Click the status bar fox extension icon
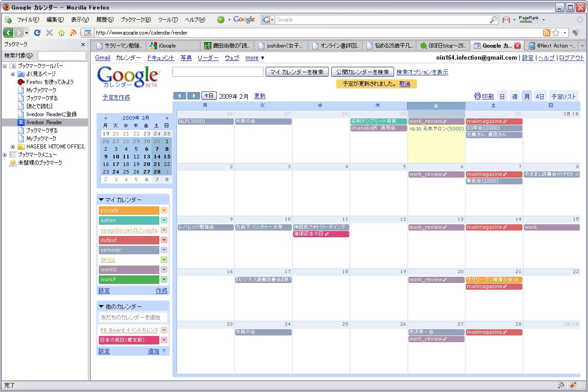 coord(573,385)
